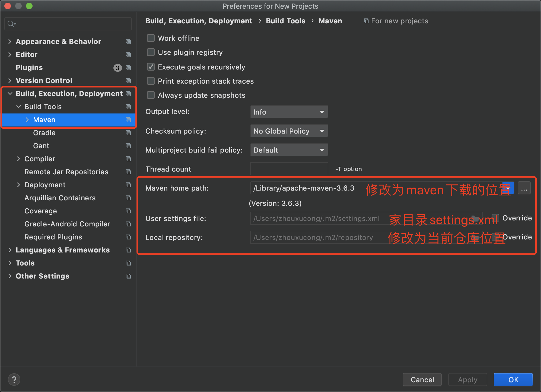
Task: Click the folder browse icon in User settings file
Action: coord(475,219)
